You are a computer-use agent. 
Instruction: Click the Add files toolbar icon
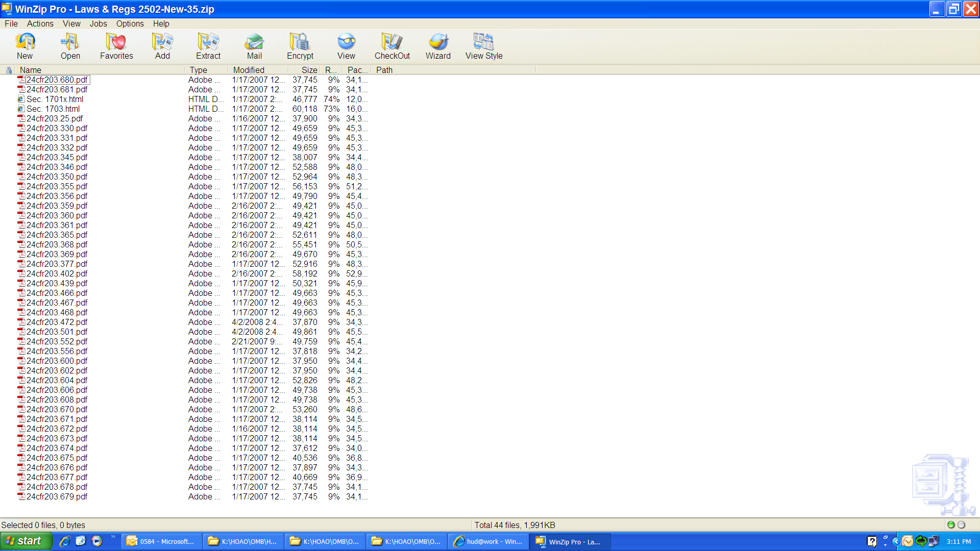[162, 46]
